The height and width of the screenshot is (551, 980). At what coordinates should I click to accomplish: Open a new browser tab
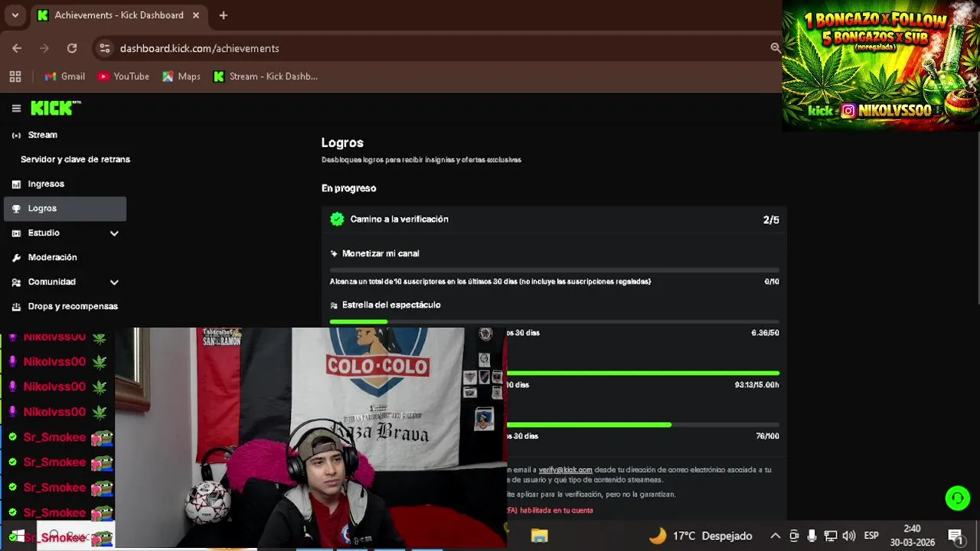pyautogui.click(x=223, y=15)
